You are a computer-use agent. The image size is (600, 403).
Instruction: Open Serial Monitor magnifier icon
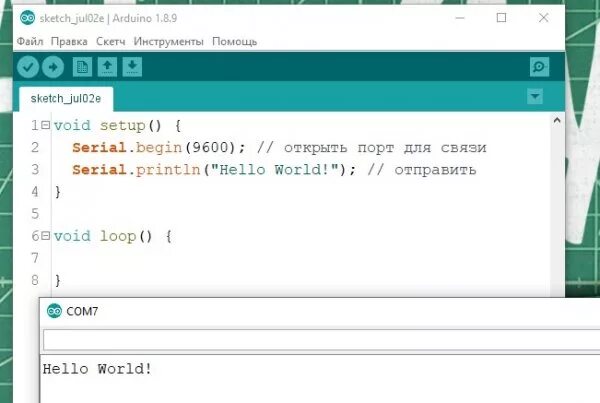[540, 67]
